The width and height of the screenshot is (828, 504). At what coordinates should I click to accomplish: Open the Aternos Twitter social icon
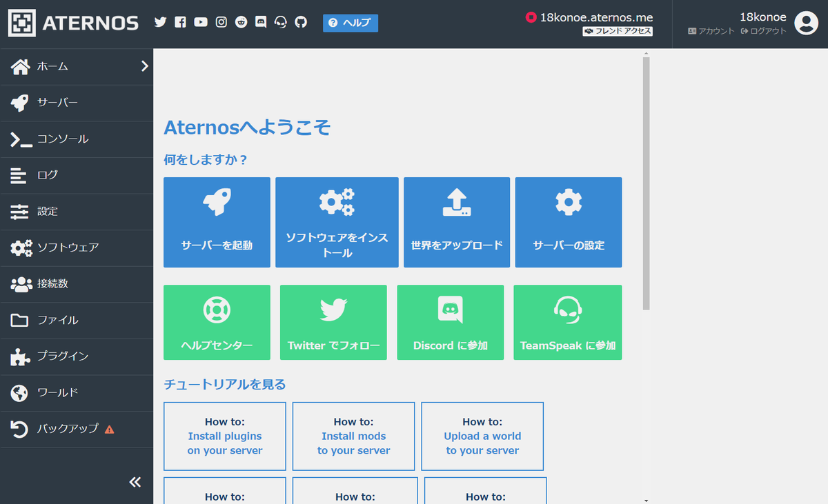point(161,22)
